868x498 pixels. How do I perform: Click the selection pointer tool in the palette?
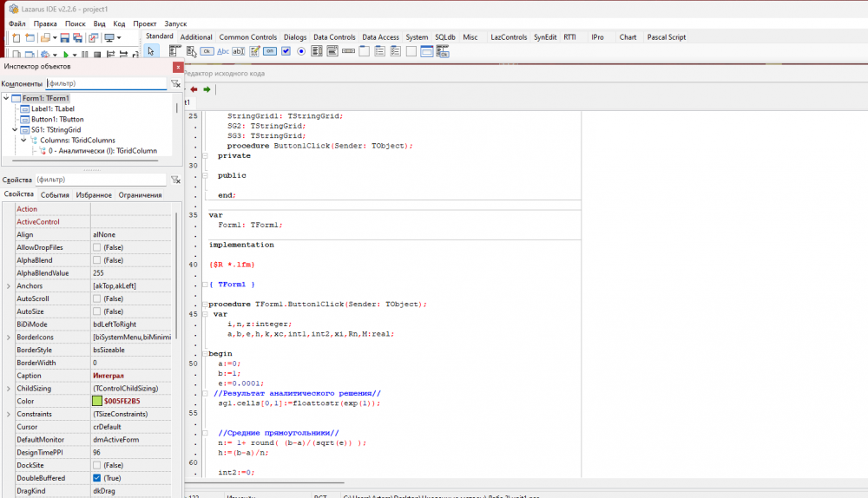click(x=151, y=51)
